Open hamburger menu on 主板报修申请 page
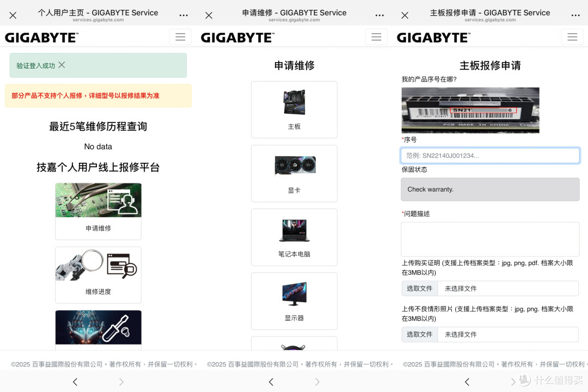 coord(572,37)
